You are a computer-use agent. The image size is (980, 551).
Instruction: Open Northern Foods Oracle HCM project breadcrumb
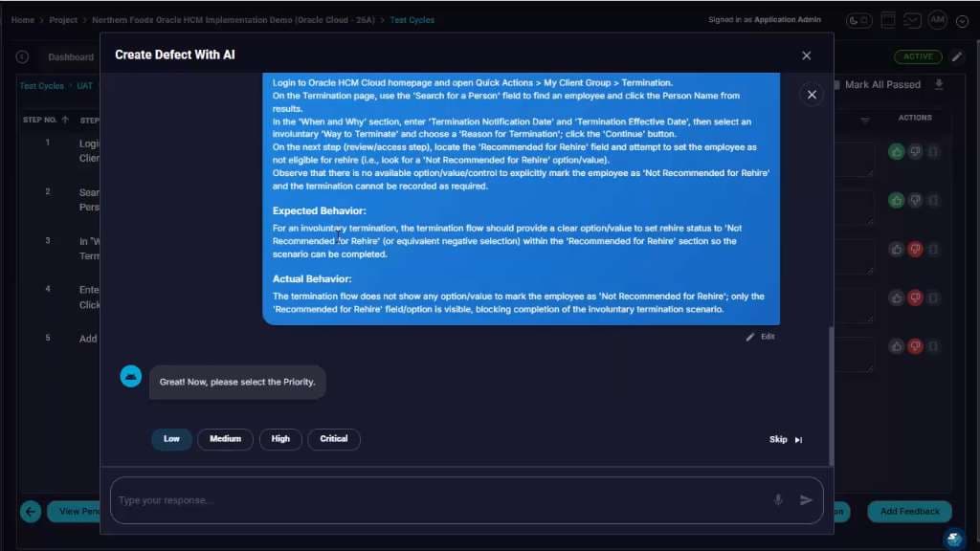[234, 20]
